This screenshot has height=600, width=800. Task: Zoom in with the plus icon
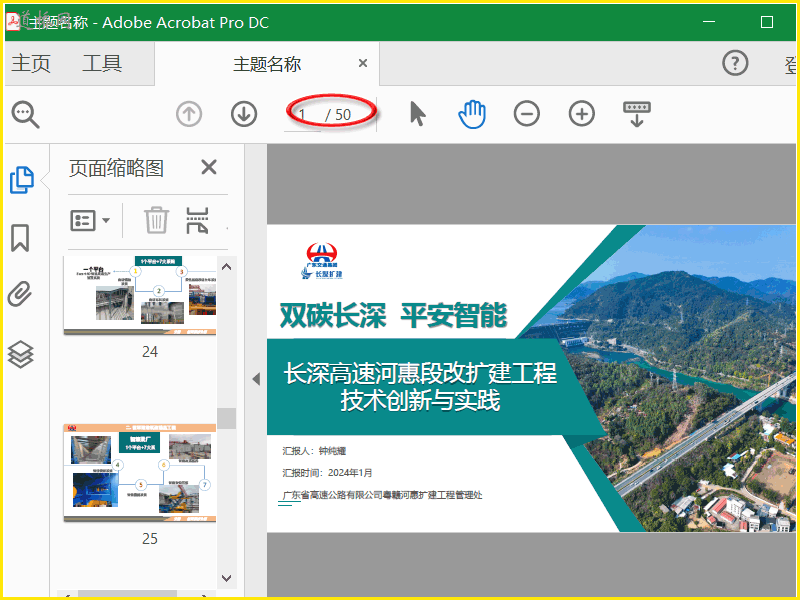(x=582, y=114)
